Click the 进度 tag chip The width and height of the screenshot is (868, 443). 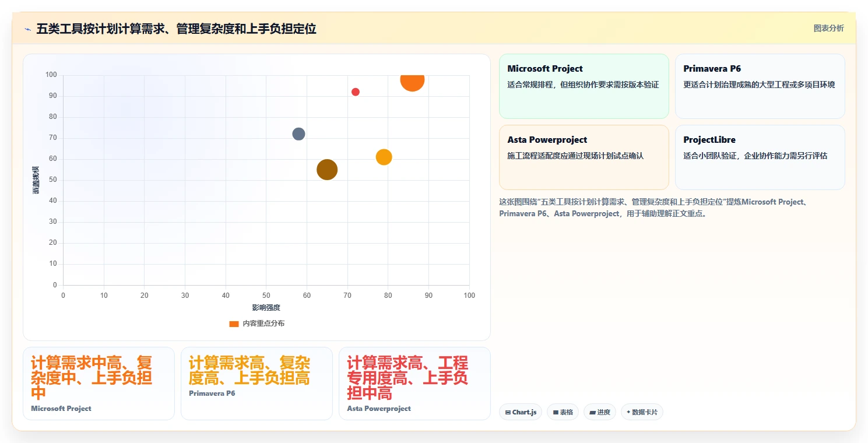599,412
